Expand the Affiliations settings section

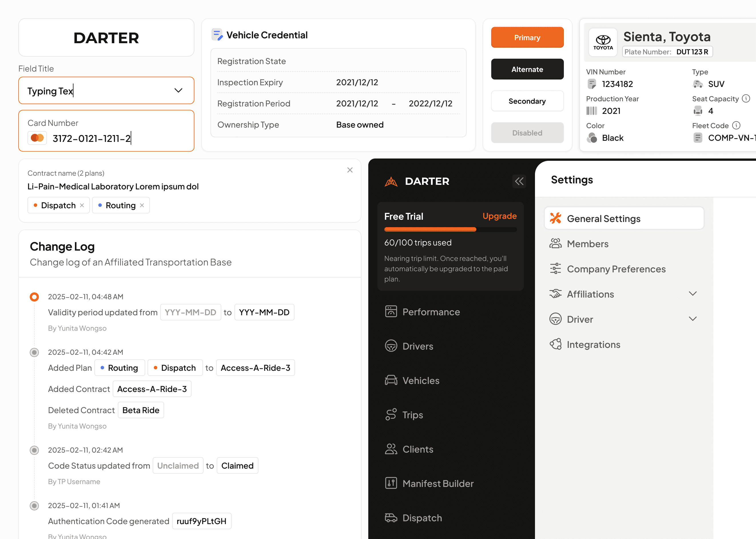[x=692, y=294]
